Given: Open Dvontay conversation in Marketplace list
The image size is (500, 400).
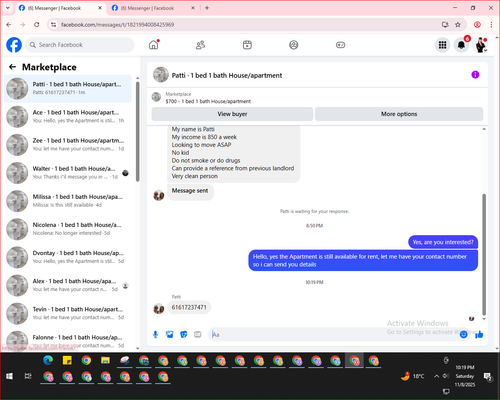Looking at the screenshot, I should click(x=68, y=257).
